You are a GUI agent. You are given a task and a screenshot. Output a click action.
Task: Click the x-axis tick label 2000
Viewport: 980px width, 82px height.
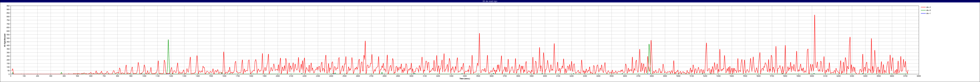278,76
